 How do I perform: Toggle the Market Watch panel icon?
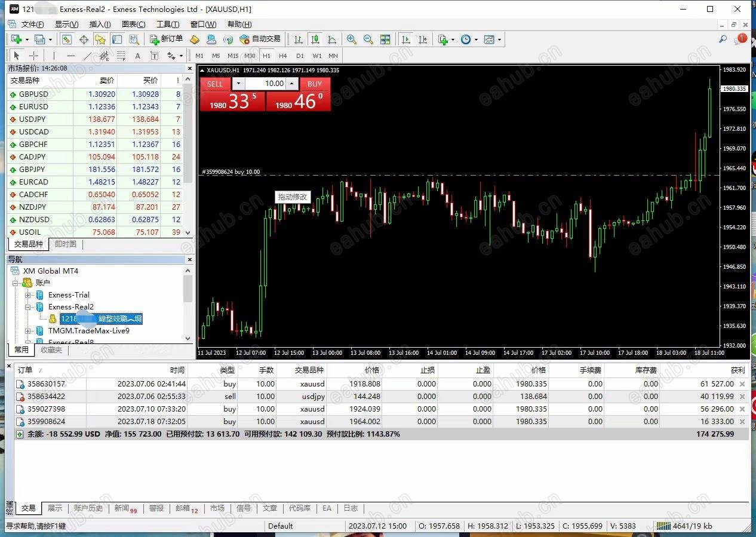click(67, 39)
